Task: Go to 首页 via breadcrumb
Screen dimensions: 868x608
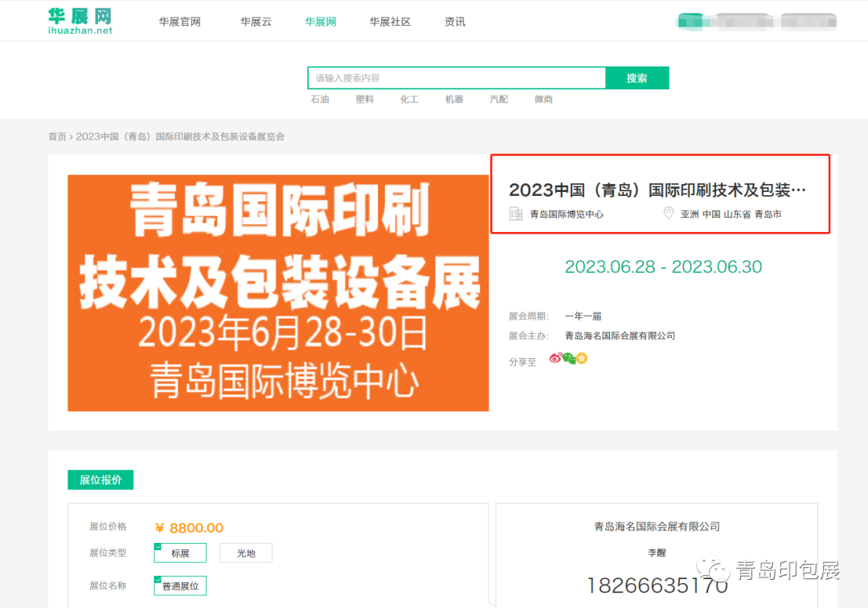Action: [57, 137]
